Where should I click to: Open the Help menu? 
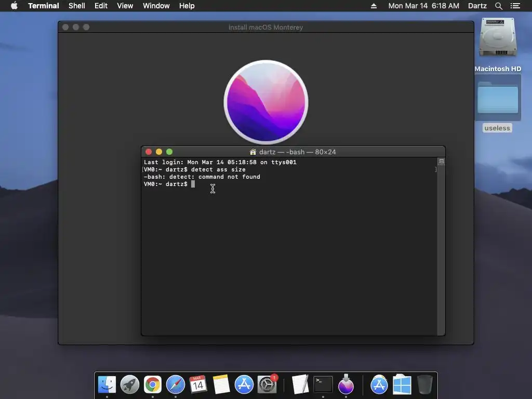click(187, 6)
